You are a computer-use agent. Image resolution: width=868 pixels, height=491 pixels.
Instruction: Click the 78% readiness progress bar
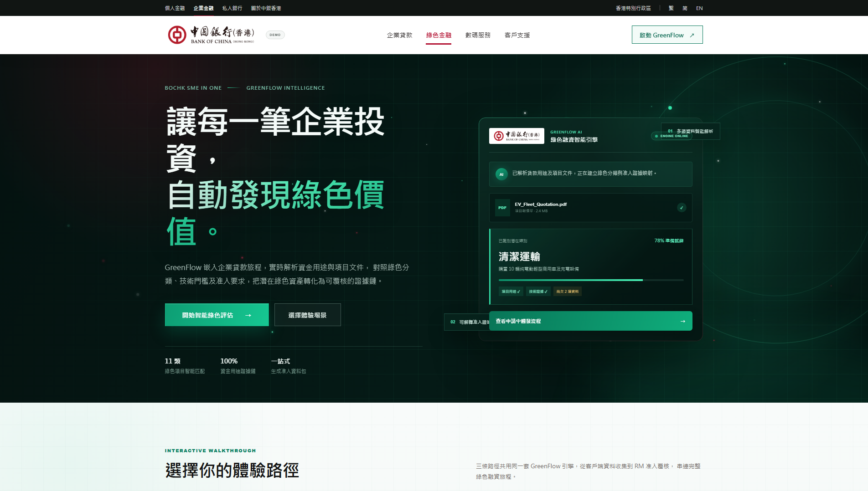tap(591, 280)
